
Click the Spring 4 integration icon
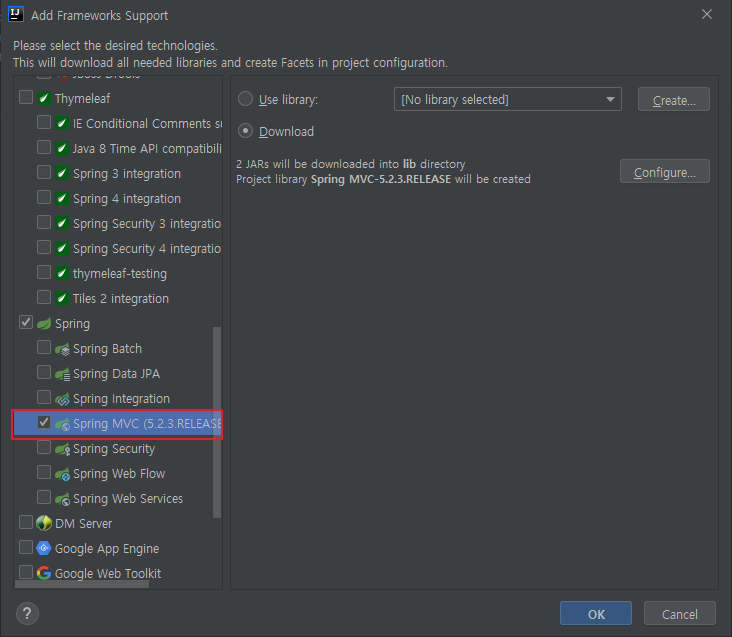point(62,198)
